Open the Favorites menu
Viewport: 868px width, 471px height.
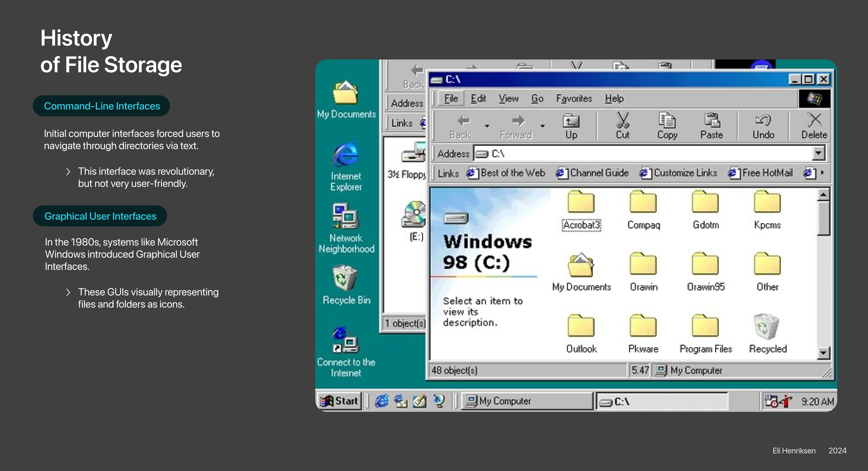[574, 99]
